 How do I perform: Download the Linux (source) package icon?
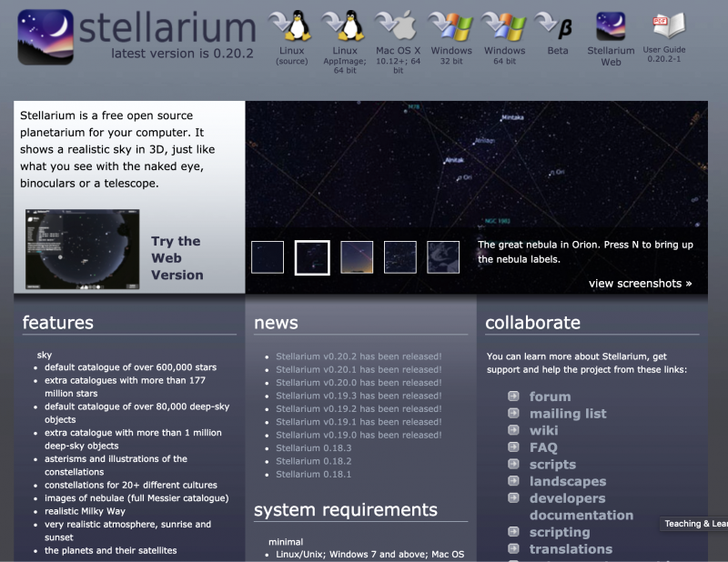[291, 25]
